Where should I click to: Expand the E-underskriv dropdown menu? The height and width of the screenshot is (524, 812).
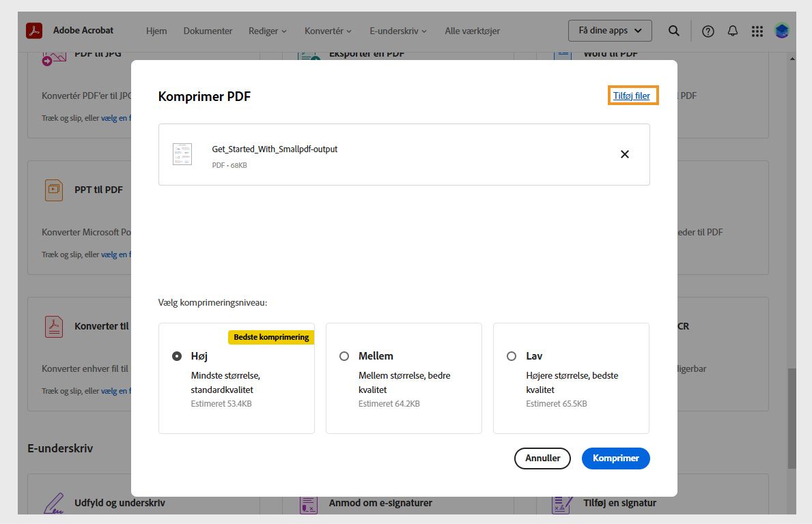(x=397, y=31)
